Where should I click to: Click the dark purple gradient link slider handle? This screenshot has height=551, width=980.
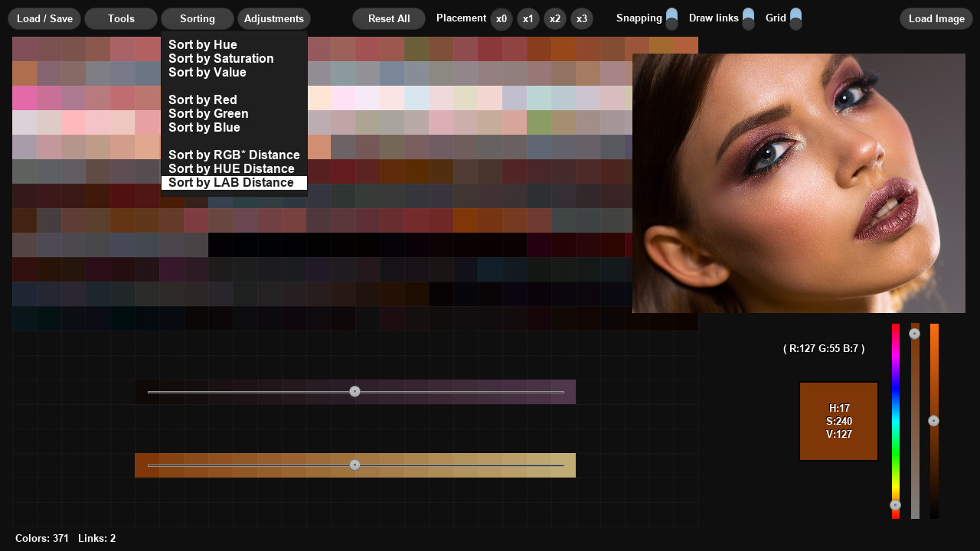pyautogui.click(x=354, y=392)
